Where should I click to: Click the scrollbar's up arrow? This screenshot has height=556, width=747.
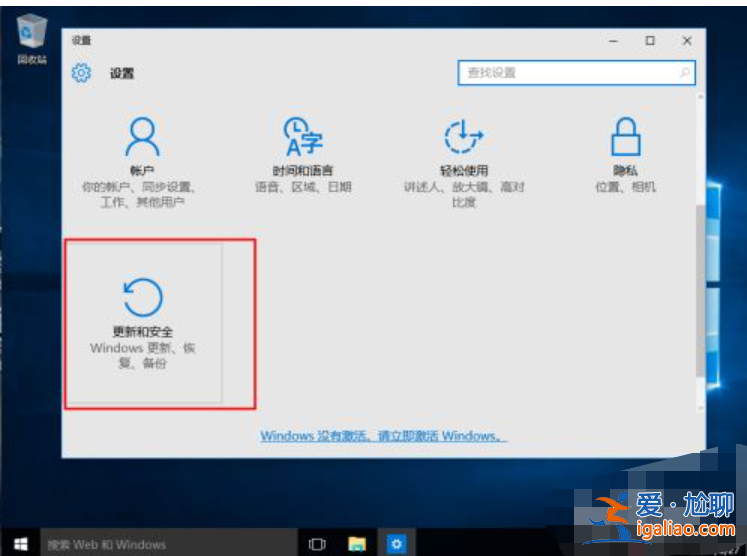[700, 97]
